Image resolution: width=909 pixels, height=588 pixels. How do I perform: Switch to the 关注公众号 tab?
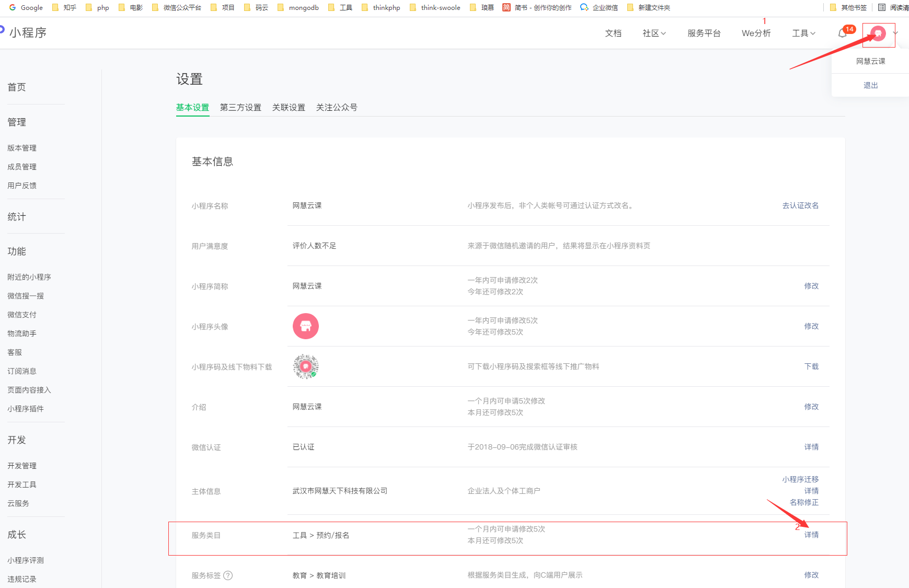click(x=337, y=107)
